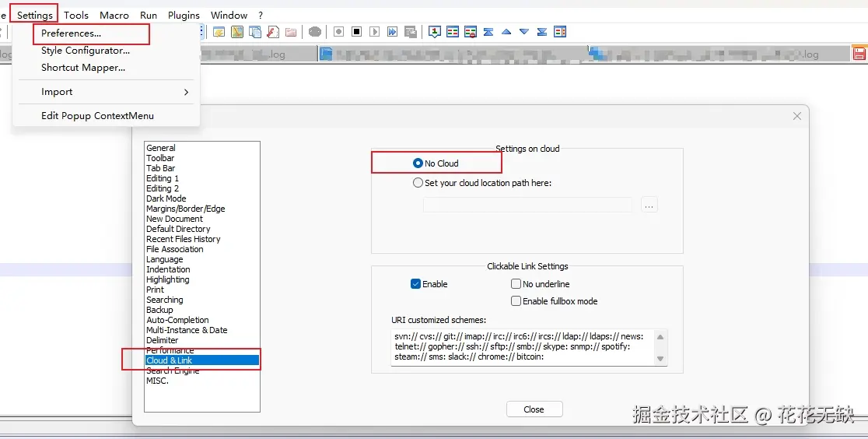This screenshot has width=868, height=439.
Task: Select Dark Mode in the preferences list
Action: 166,198
